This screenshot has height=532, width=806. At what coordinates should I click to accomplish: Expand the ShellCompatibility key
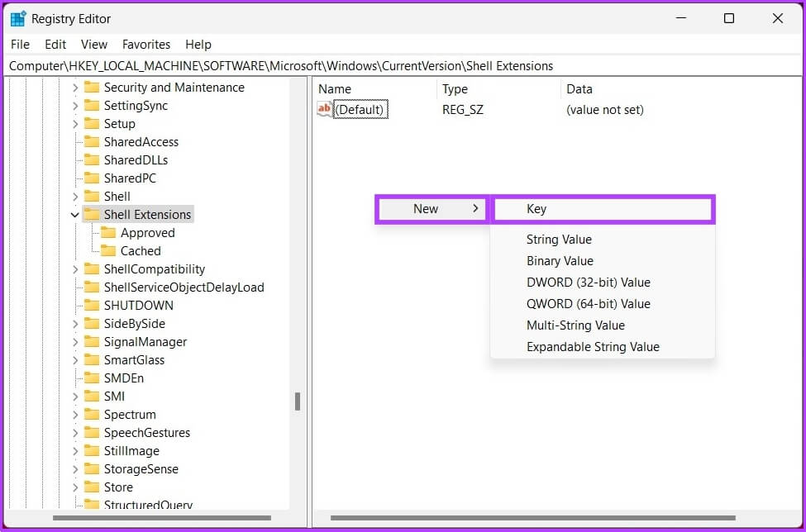75,269
